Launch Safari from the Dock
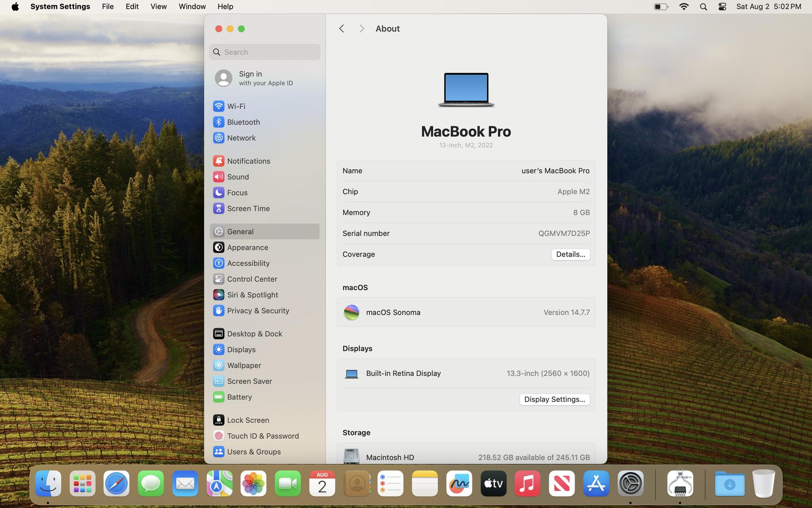Image resolution: width=812 pixels, height=508 pixels. (x=117, y=484)
